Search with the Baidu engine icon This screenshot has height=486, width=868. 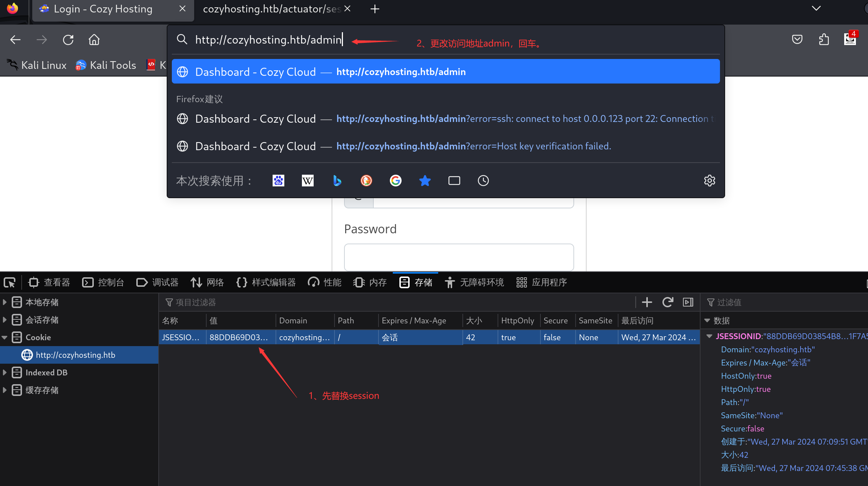(278, 181)
